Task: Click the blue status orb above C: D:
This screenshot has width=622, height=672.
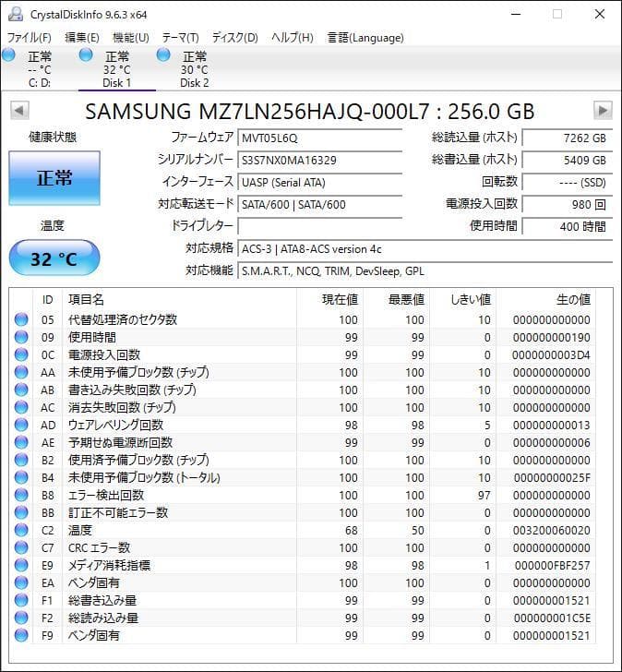Action: click(8, 54)
